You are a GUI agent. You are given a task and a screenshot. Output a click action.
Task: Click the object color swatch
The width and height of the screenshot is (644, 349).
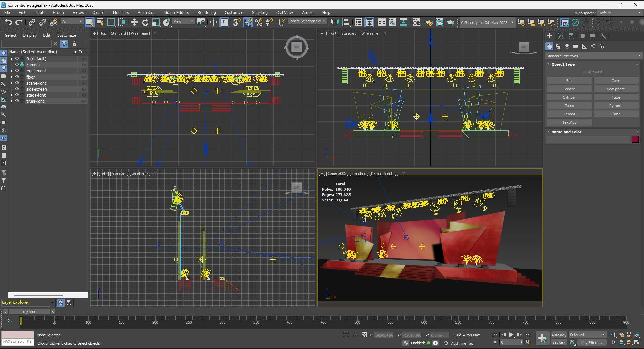point(635,139)
